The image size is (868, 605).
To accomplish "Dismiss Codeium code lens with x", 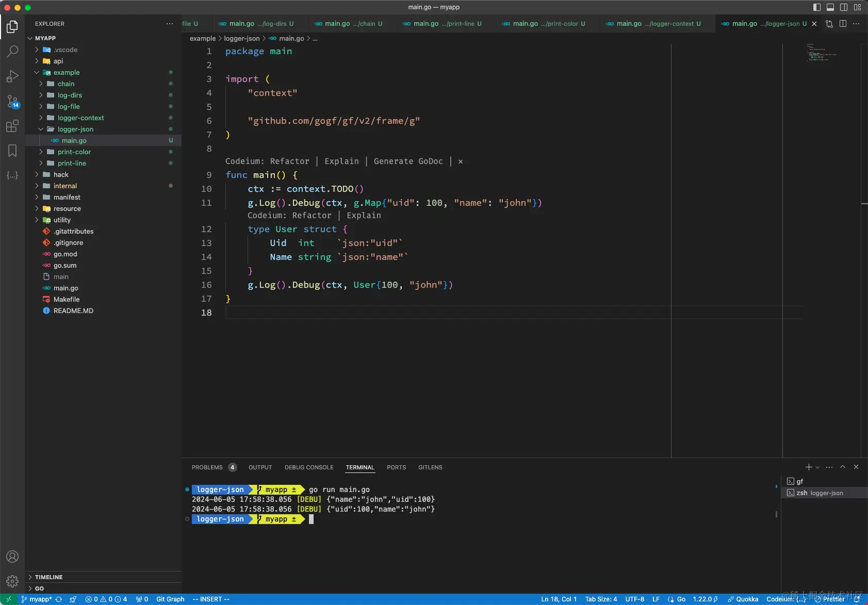I will tap(461, 161).
